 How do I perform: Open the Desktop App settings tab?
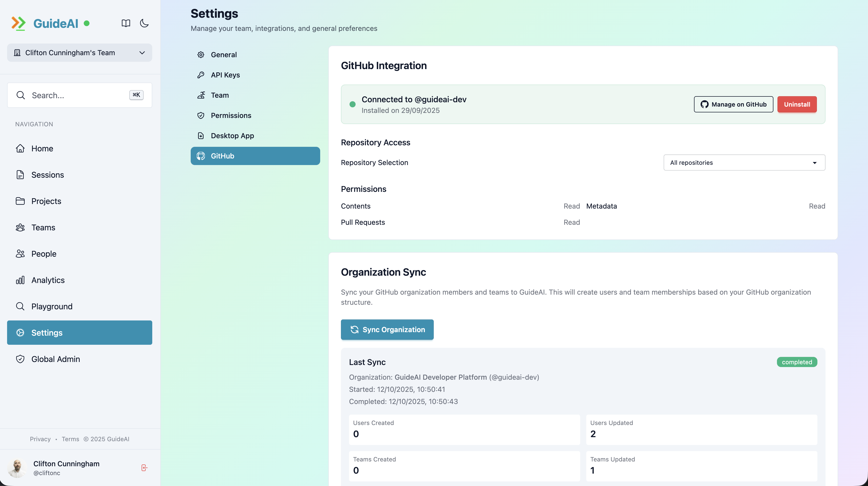(232, 136)
